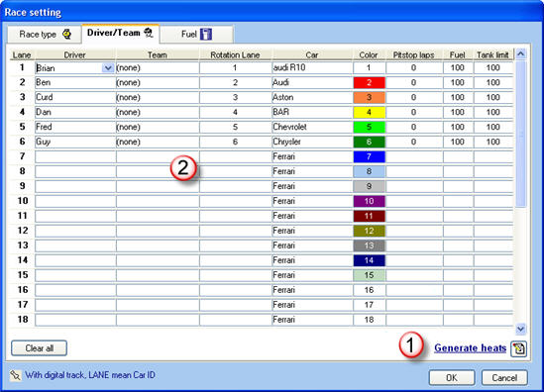Pick the red color swatch 2
Screen dimensions: 544x392
[370, 82]
